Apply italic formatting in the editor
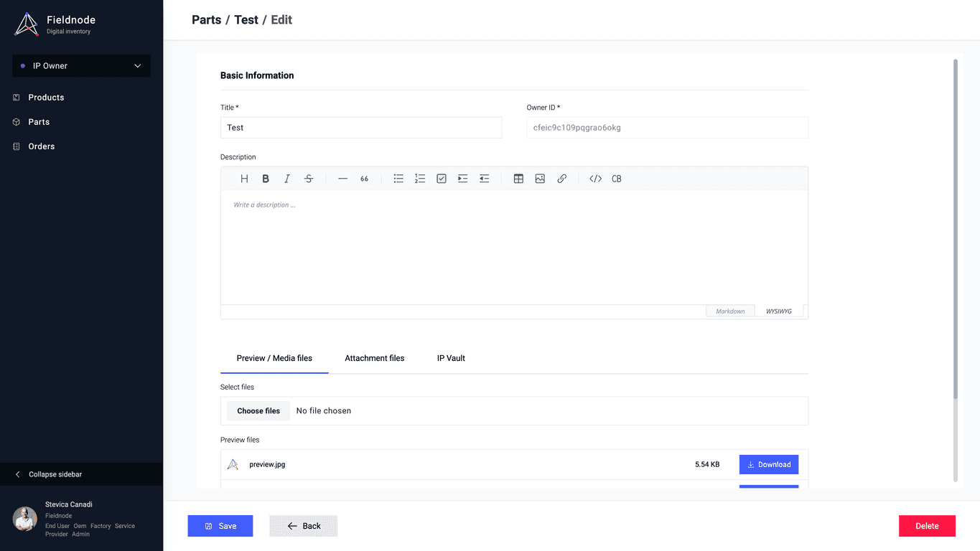 (x=287, y=179)
